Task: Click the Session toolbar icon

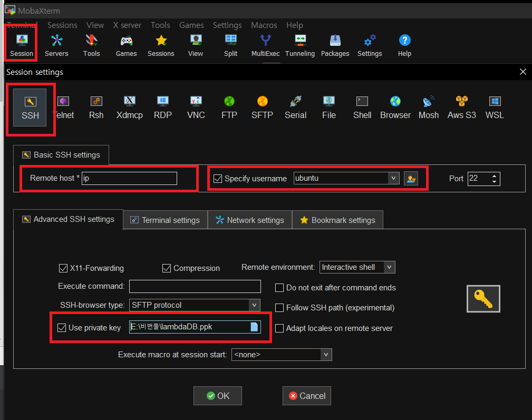Action: [22, 45]
